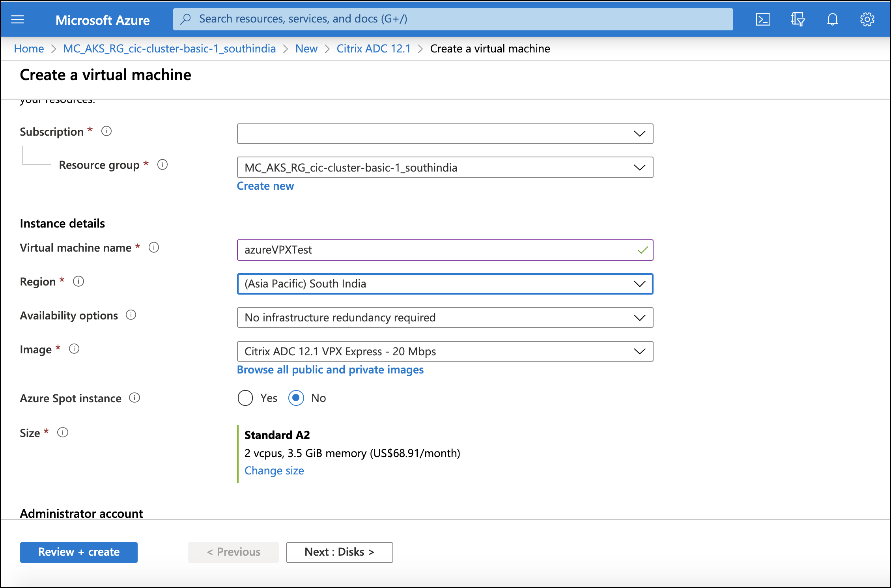Click the info icon beside Size
The width and height of the screenshot is (891, 588).
coord(63,432)
